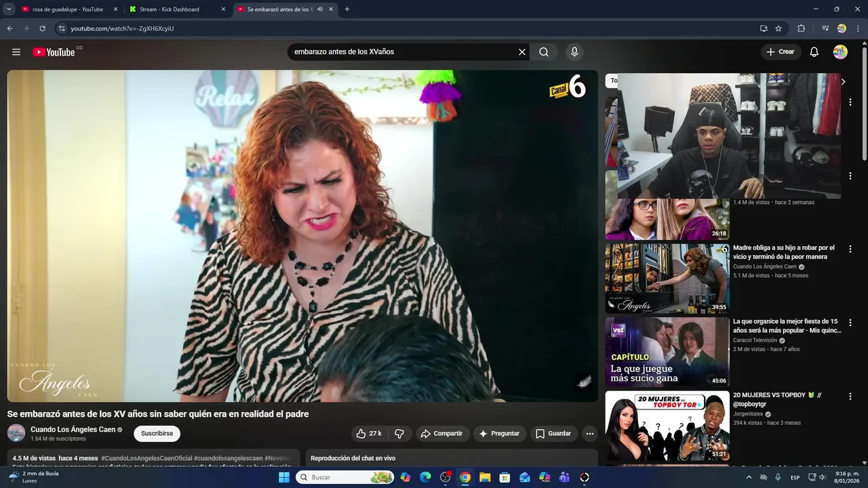Open the 'Madre obliga' thumbnail with 39:55 duration

667,279
